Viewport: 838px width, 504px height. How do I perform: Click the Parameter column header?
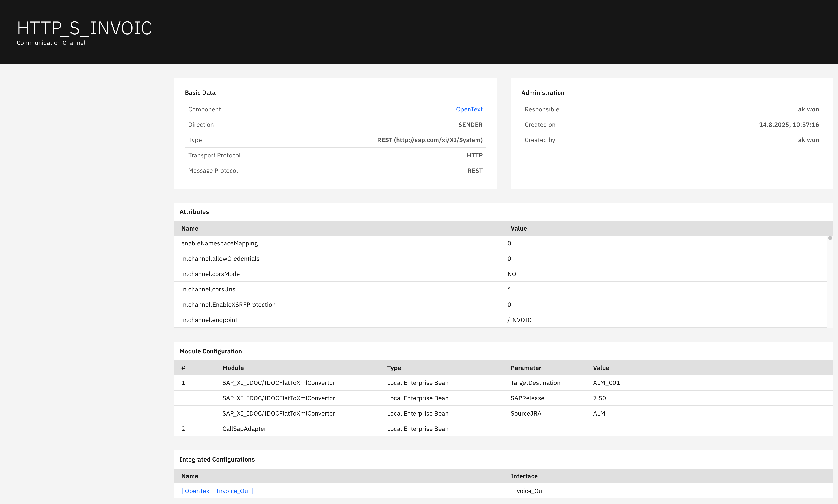click(525, 368)
